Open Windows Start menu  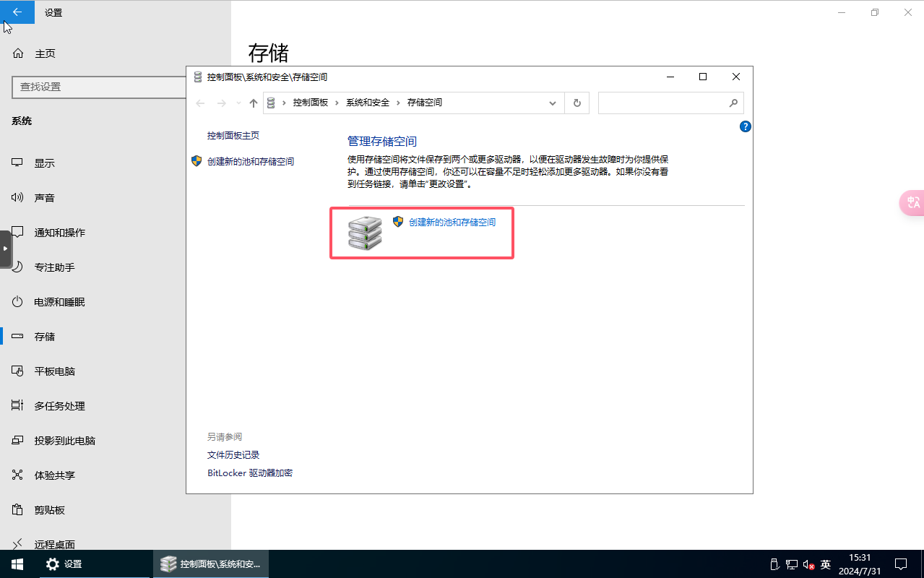pos(17,564)
